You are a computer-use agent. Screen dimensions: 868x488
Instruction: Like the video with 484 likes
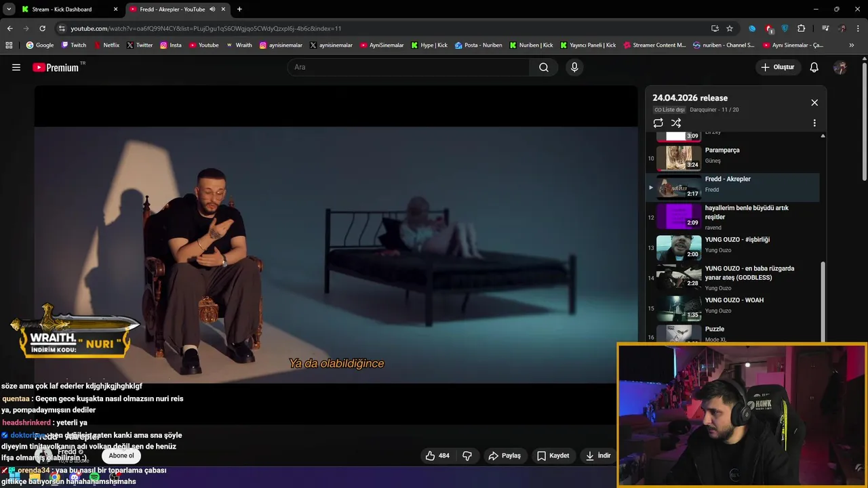[x=437, y=455]
